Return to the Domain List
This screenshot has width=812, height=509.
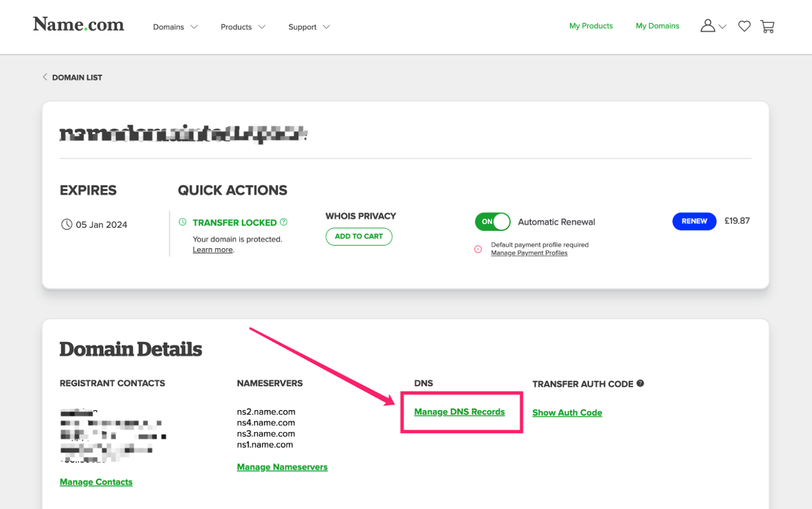click(77, 77)
